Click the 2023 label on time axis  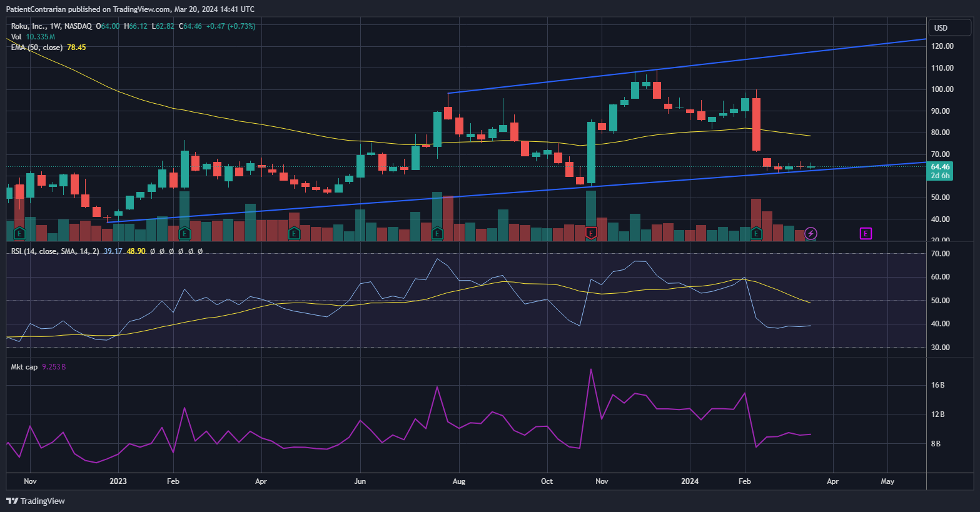coord(118,481)
